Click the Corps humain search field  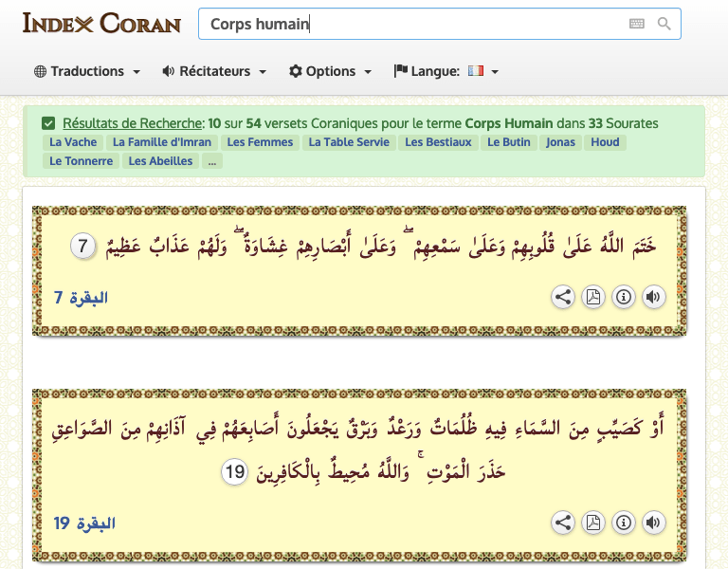408,24
